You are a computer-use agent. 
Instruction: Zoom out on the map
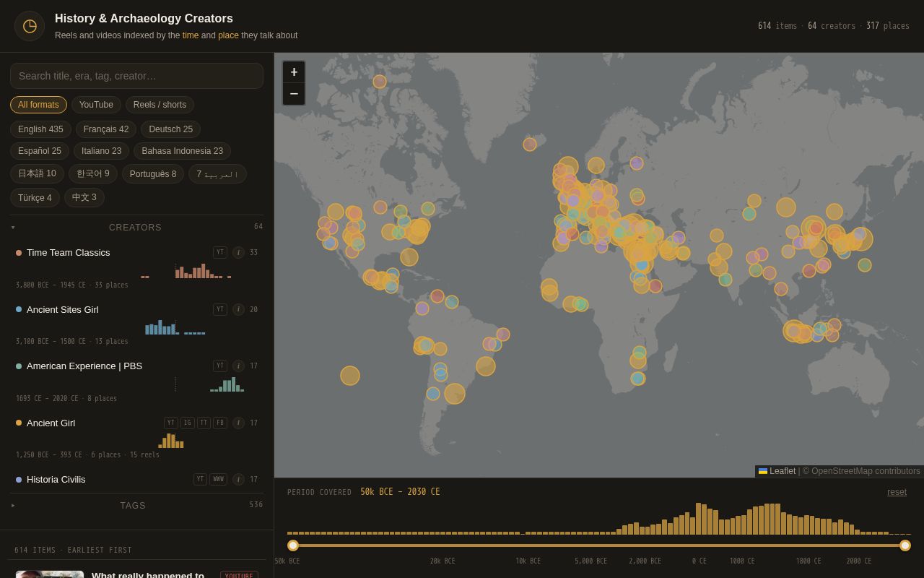(x=294, y=94)
